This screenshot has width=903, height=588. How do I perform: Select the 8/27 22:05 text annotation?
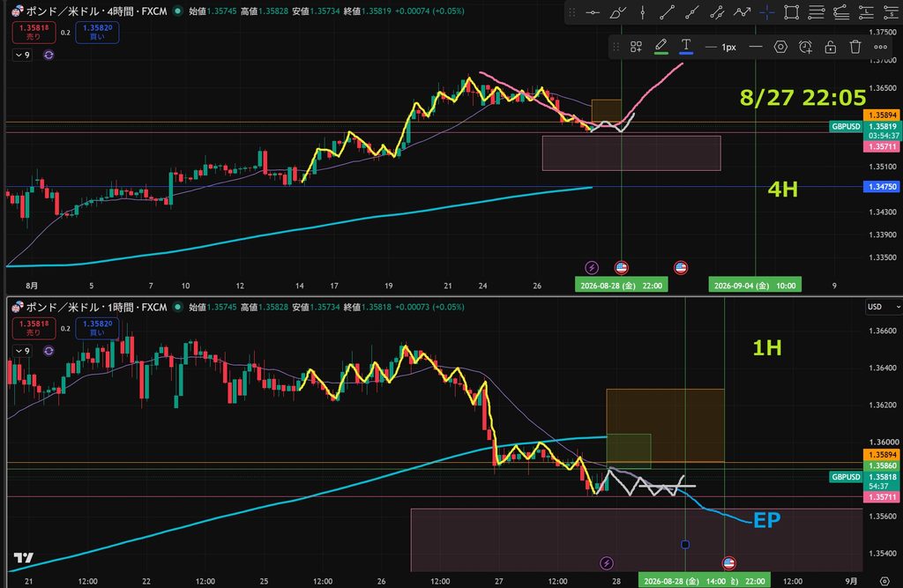pyautogui.click(x=802, y=98)
